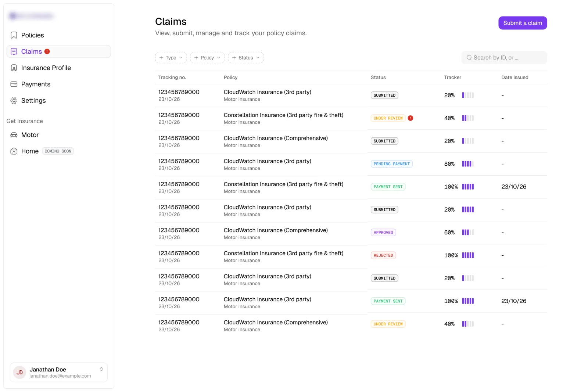Click the first PAYMENT SENT badge

click(x=388, y=187)
